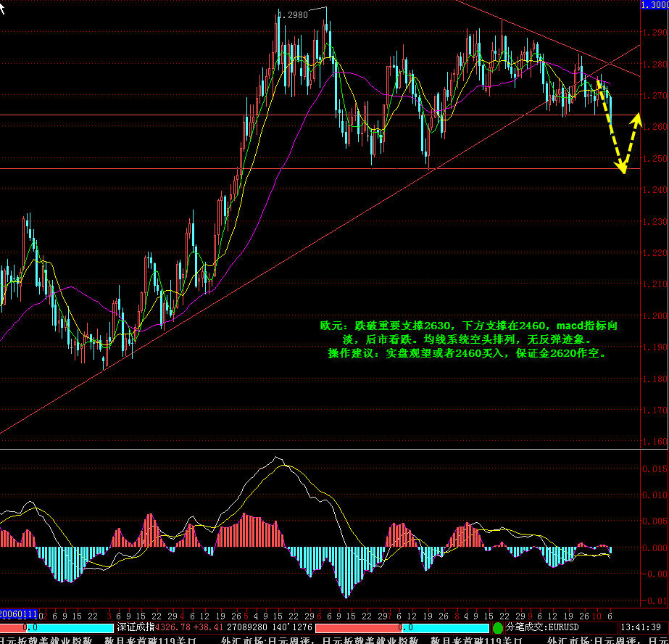
Task: Click the 0.015 MACD axis label
Action: point(655,468)
